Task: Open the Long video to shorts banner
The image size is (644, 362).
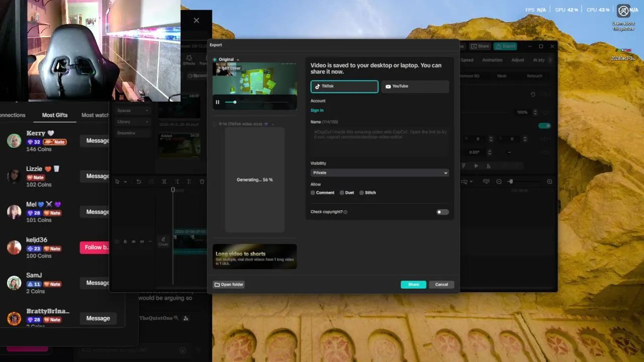Action: [x=255, y=256]
